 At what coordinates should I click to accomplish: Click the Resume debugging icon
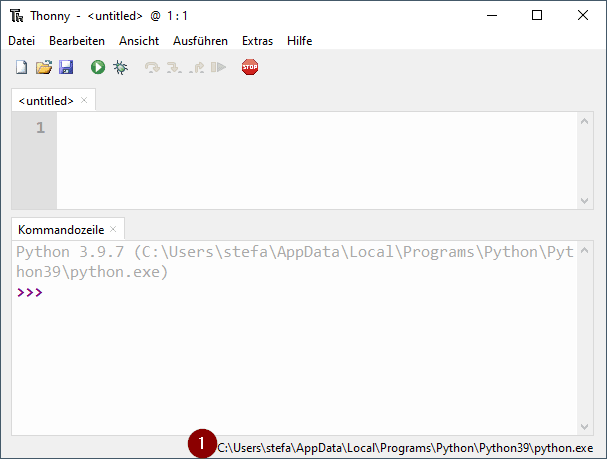218,67
